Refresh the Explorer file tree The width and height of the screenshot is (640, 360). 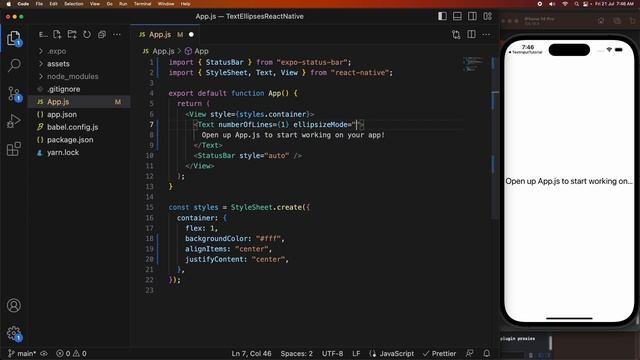(87, 35)
